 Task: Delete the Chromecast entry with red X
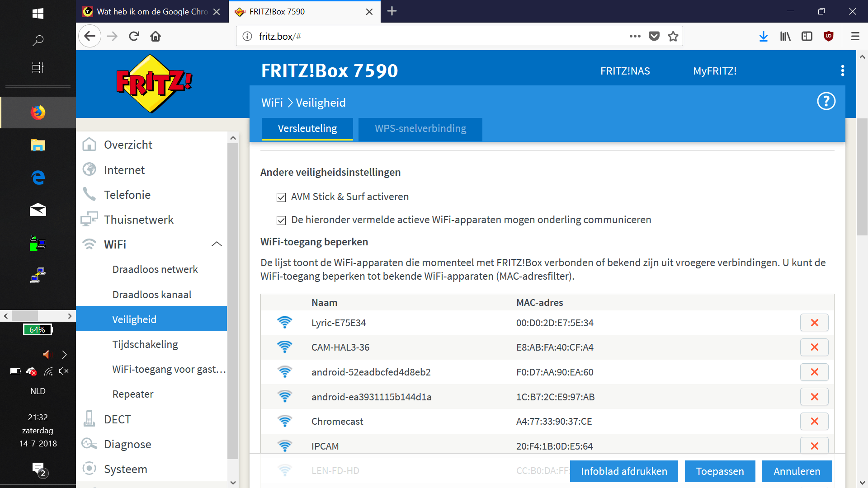coord(814,421)
